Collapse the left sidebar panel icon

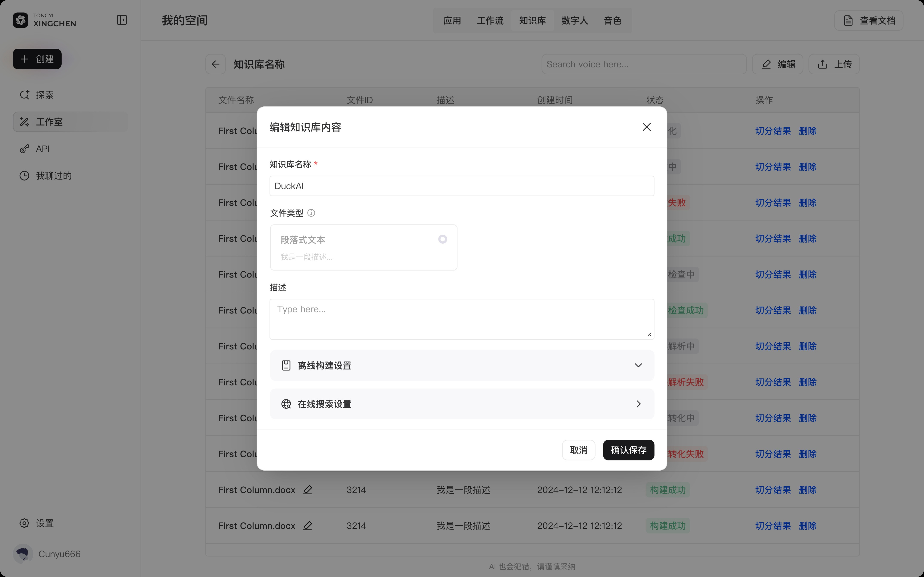coord(122,20)
